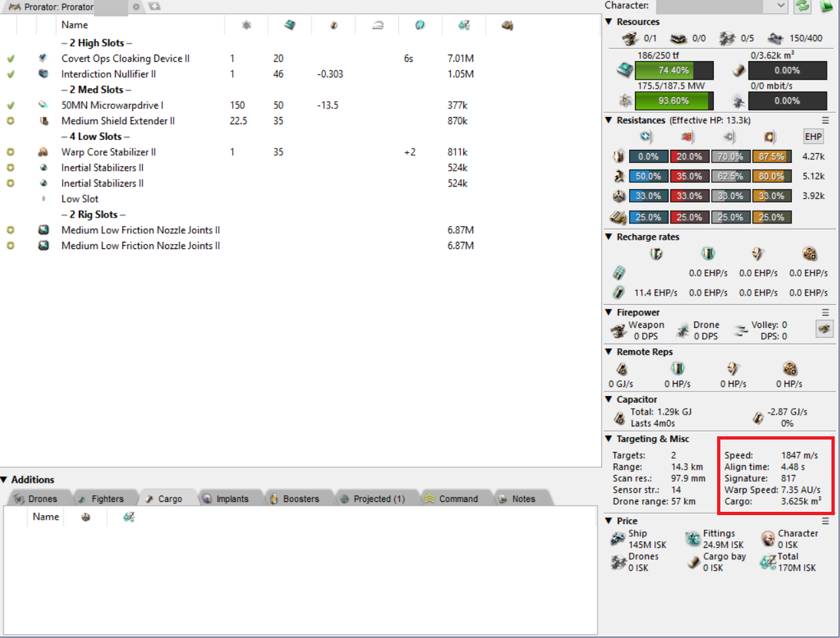Screen dimensions: 840x638
Task: Click the shield explosive resistance bar 87.5%
Action: [772, 156]
